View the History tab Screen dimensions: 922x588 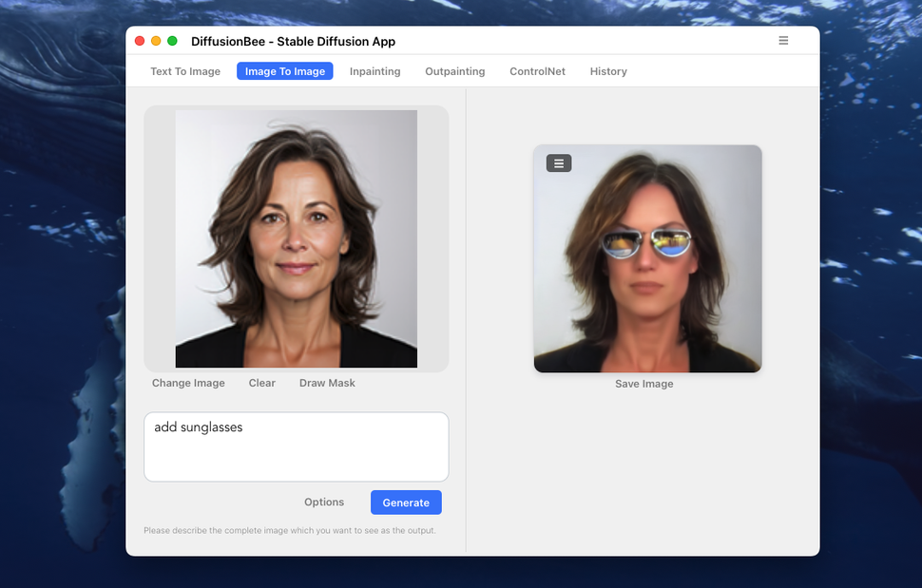click(608, 70)
